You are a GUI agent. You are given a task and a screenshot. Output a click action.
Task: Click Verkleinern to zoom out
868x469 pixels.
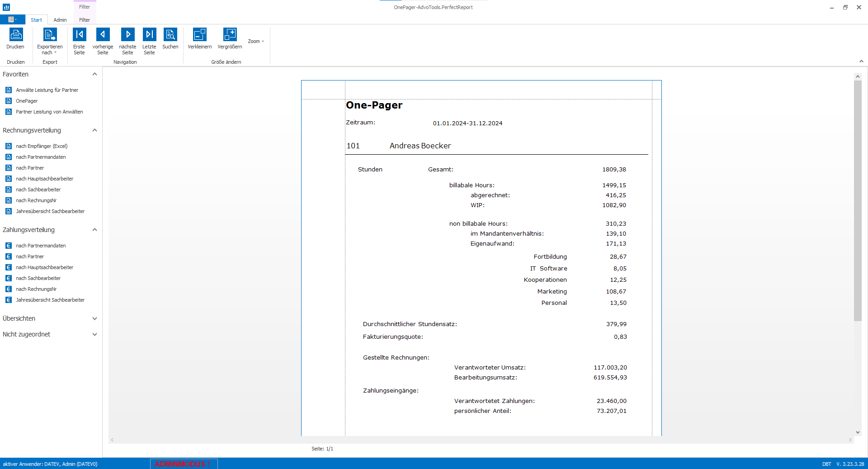[x=199, y=39]
